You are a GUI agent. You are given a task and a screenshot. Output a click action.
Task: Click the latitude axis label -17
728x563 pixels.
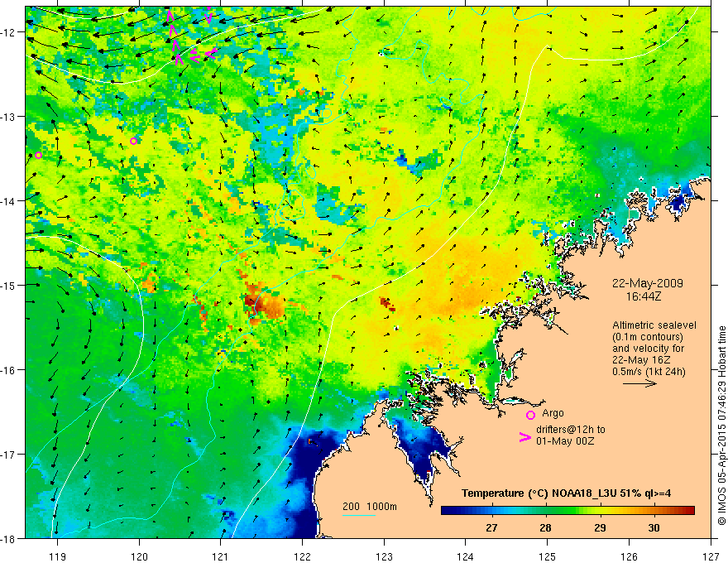coord(8,454)
